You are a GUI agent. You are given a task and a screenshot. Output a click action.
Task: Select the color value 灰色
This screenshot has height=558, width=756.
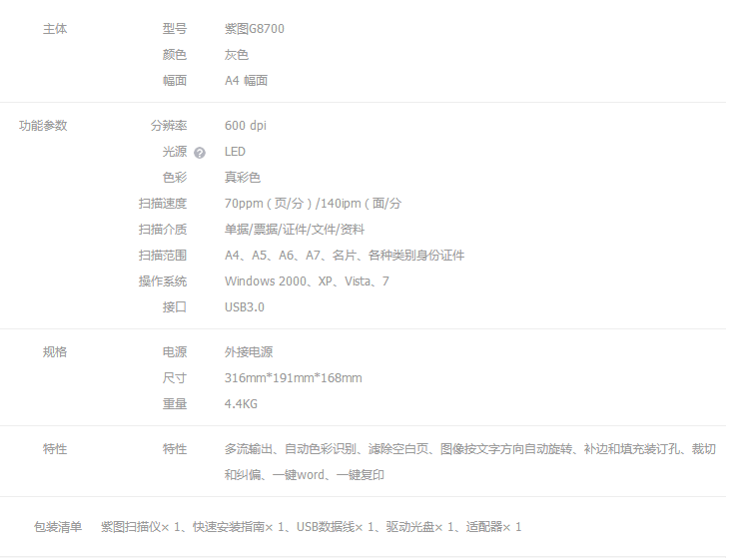pyautogui.click(x=237, y=55)
